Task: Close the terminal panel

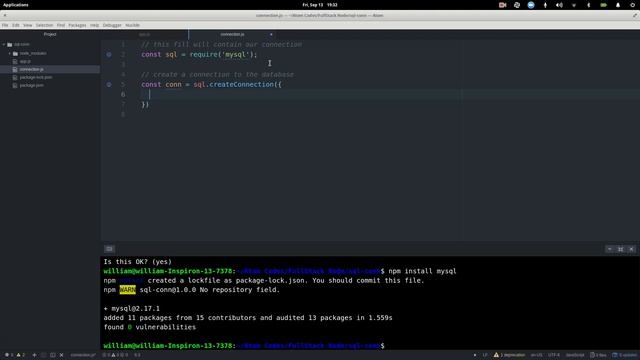Action: 631,249
